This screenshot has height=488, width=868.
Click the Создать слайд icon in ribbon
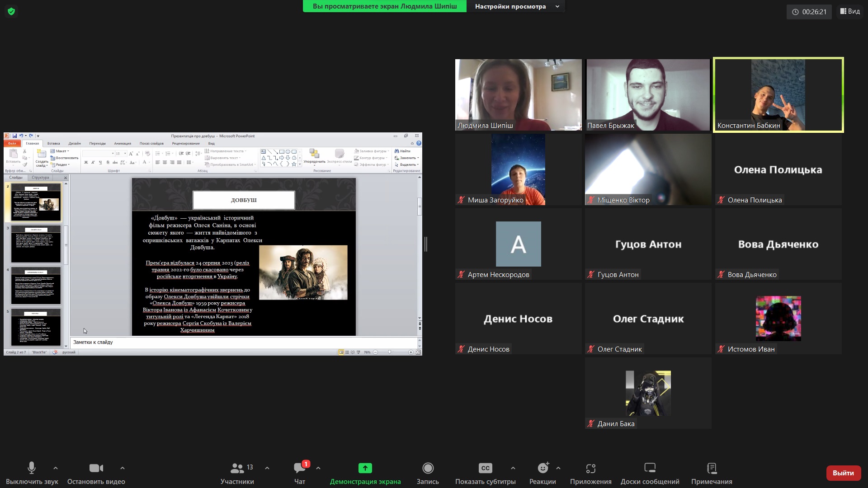coord(42,154)
